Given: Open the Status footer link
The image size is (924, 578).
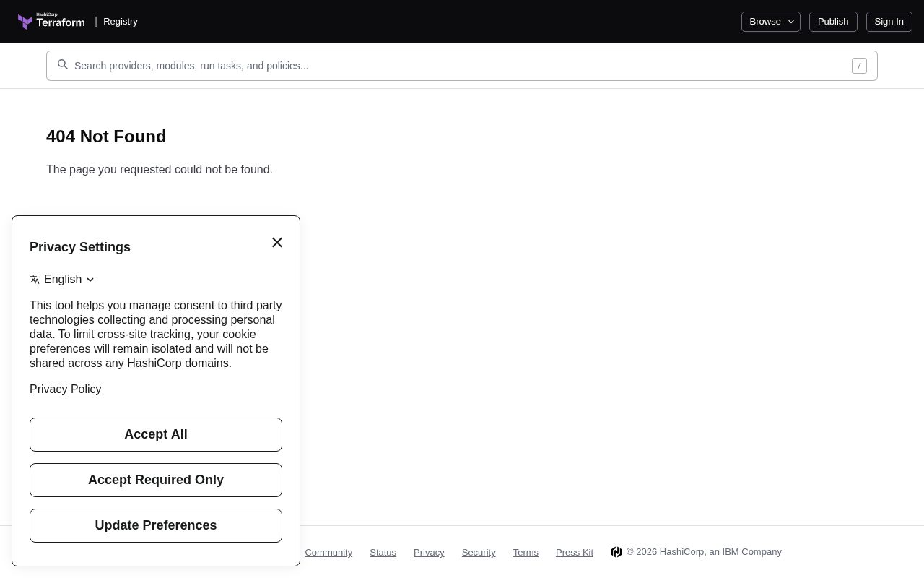Looking at the screenshot, I should pyautogui.click(x=383, y=553).
